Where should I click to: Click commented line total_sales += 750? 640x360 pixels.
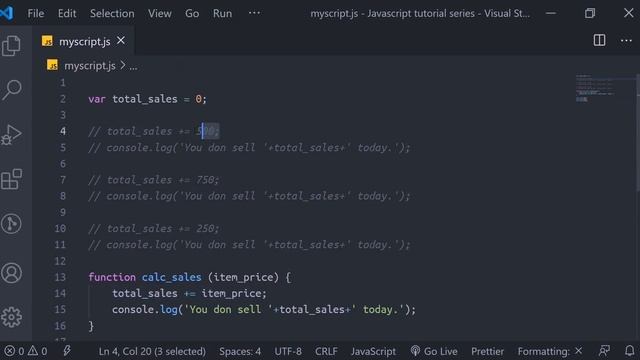click(x=153, y=180)
